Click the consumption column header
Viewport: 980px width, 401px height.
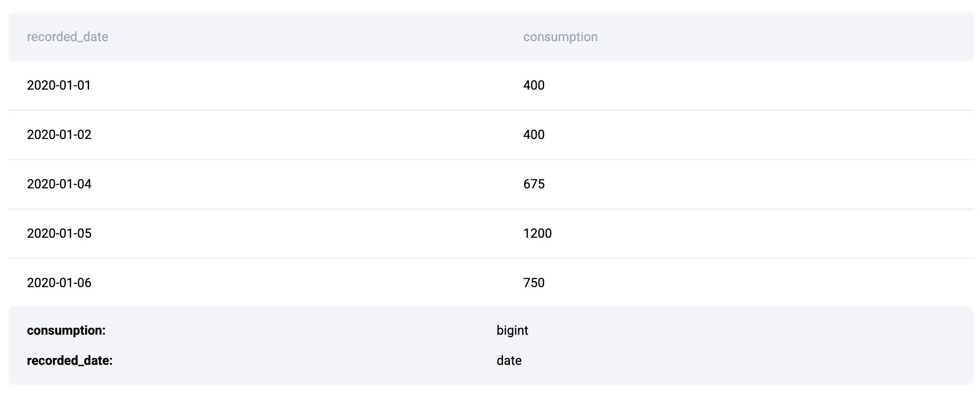point(560,37)
